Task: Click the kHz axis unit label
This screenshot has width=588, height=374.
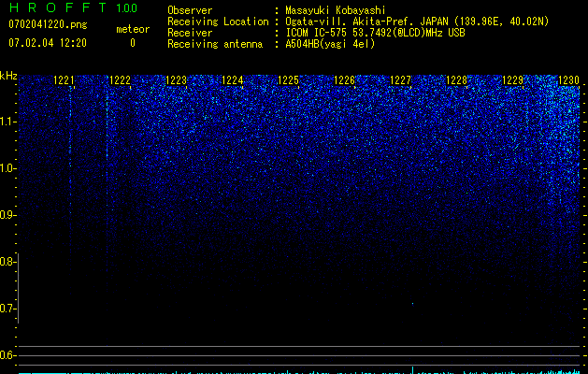Action: tap(8, 76)
